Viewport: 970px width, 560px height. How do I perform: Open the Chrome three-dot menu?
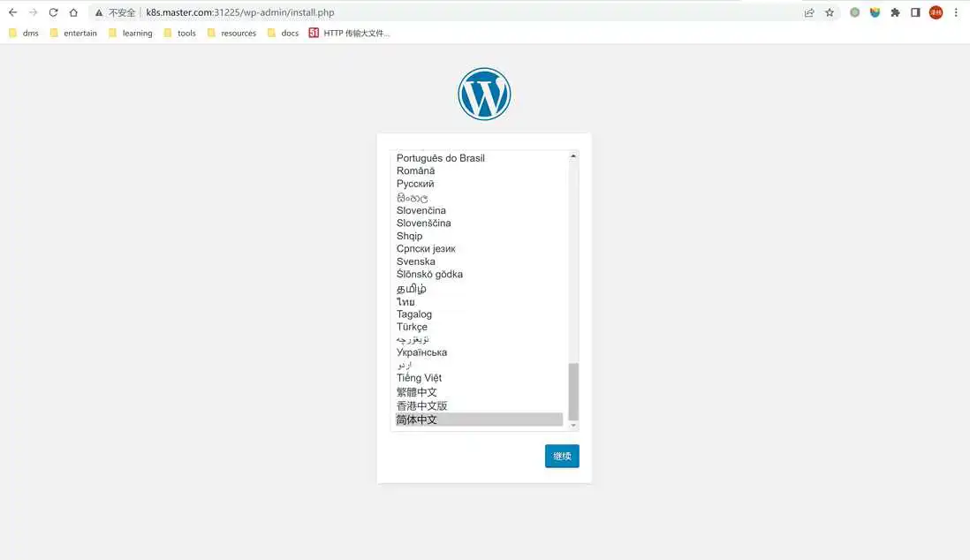pos(956,12)
